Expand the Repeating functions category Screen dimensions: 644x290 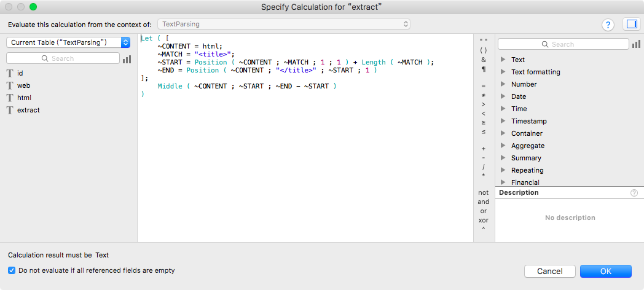pos(503,171)
